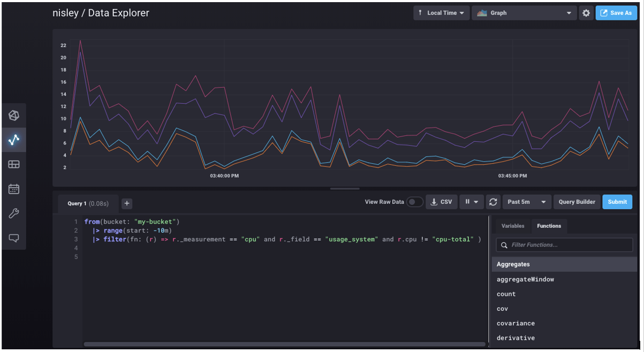Screen dimensions: 644x352
Task: Open the Data Explorer sidebar icon
Action: pyautogui.click(x=14, y=140)
